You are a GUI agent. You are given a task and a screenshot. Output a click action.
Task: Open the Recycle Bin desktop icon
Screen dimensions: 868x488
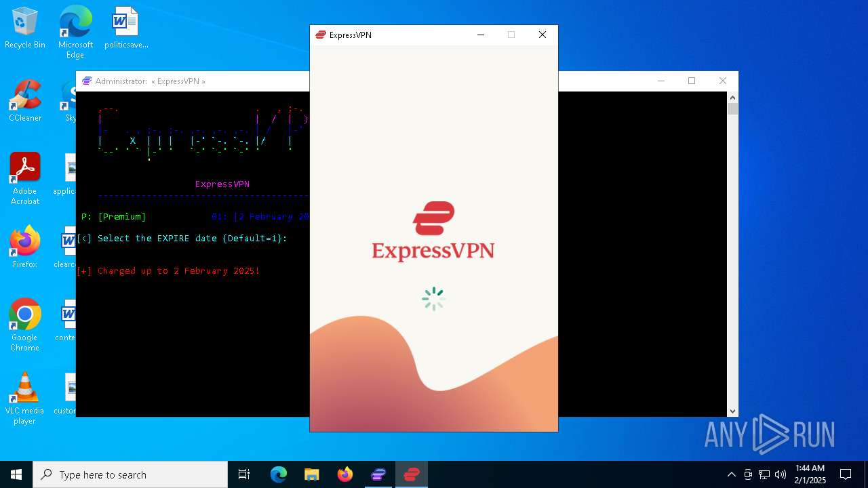[x=25, y=28]
